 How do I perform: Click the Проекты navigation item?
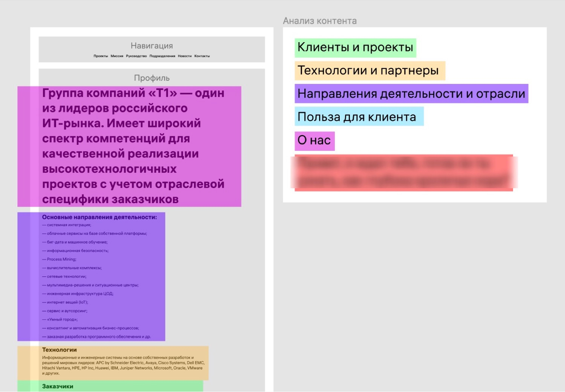coord(101,56)
